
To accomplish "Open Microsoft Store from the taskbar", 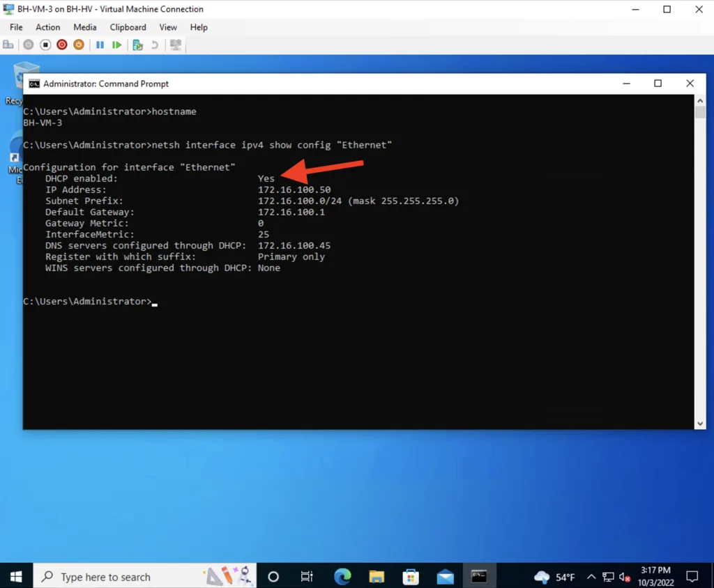I will tap(411, 577).
